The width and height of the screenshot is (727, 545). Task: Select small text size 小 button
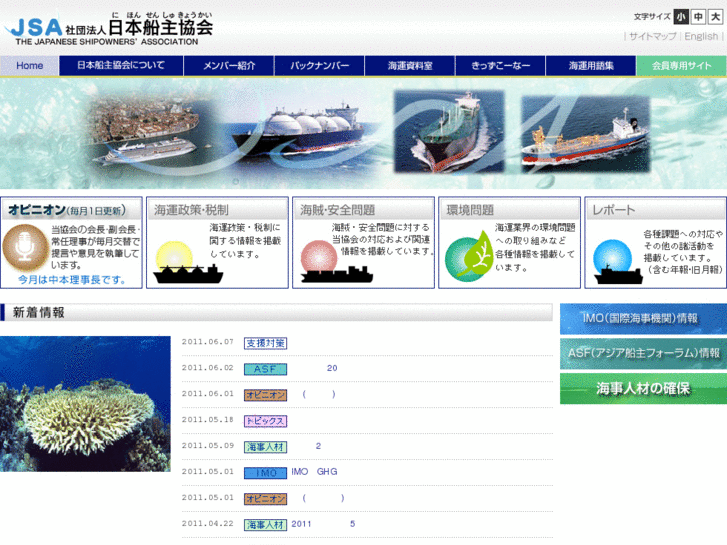[x=681, y=17]
